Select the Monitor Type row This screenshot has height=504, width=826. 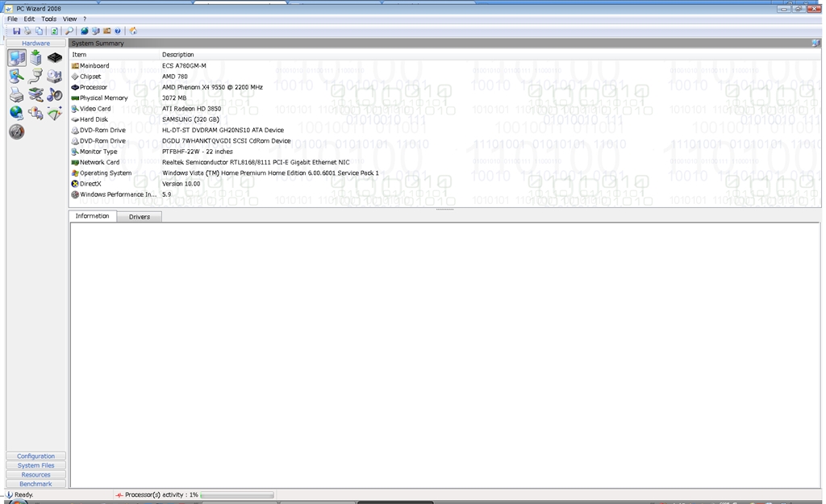click(x=445, y=151)
